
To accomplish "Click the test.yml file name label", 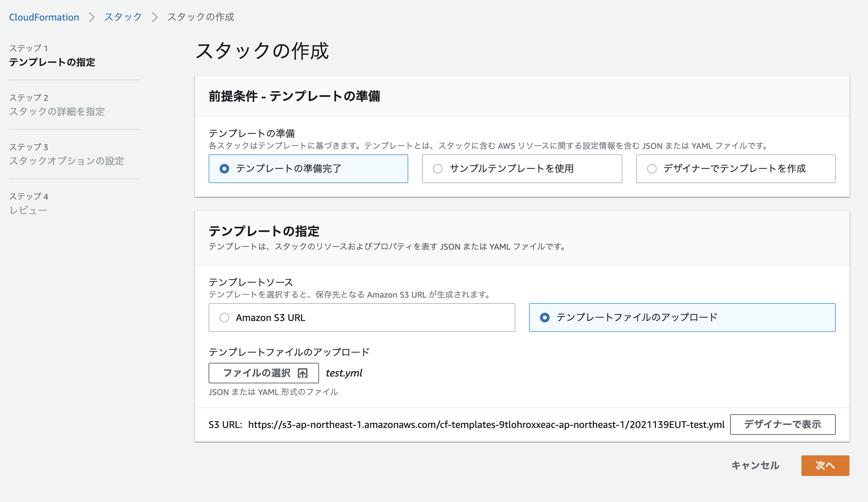I will pyautogui.click(x=344, y=373).
